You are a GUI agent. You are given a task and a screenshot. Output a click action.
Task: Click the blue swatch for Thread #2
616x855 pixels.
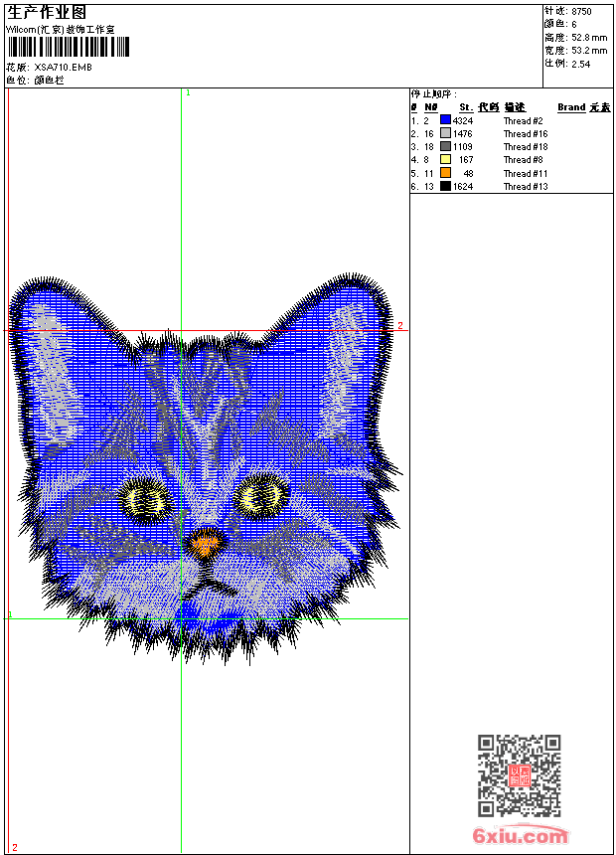point(445,120)
